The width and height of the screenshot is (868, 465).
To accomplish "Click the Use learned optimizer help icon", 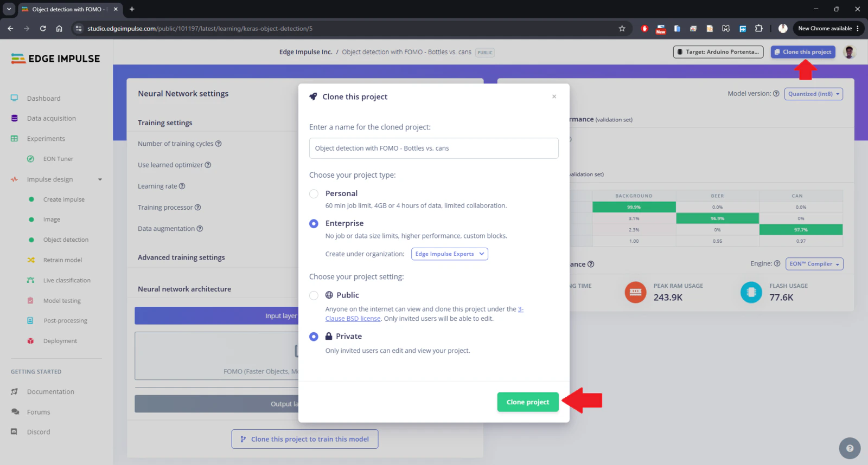I will pyautogui.click(x=208, y=165).
